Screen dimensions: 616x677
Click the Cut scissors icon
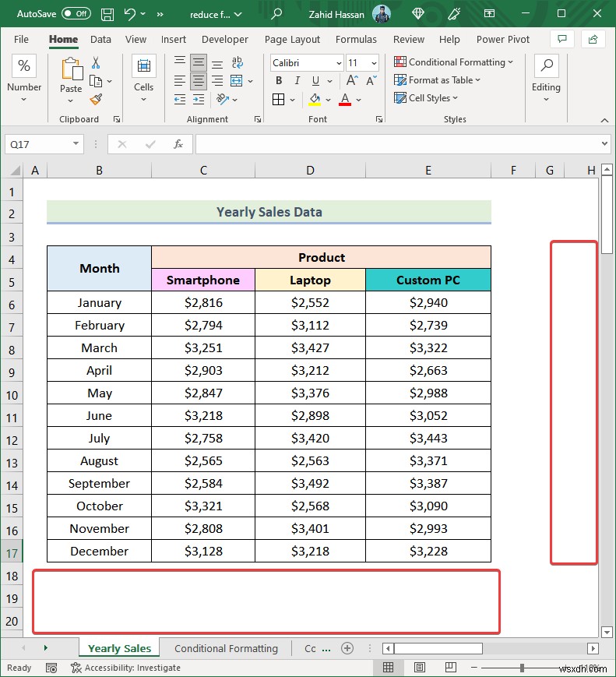click(96, 62)
